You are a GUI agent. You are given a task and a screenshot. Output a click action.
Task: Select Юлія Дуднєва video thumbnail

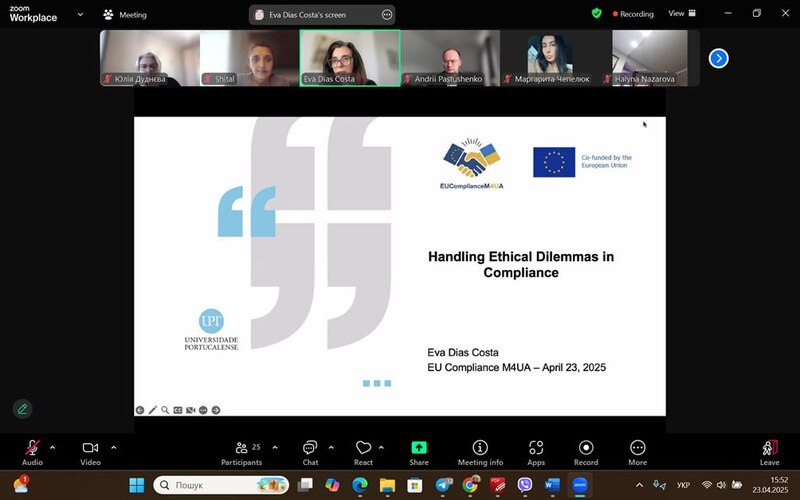(149, 58)
